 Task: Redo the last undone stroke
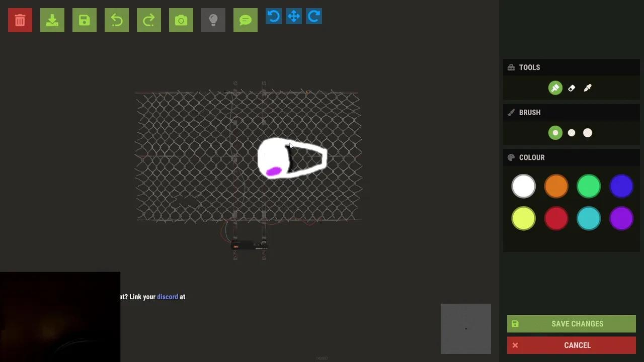[x=149, y=20]
